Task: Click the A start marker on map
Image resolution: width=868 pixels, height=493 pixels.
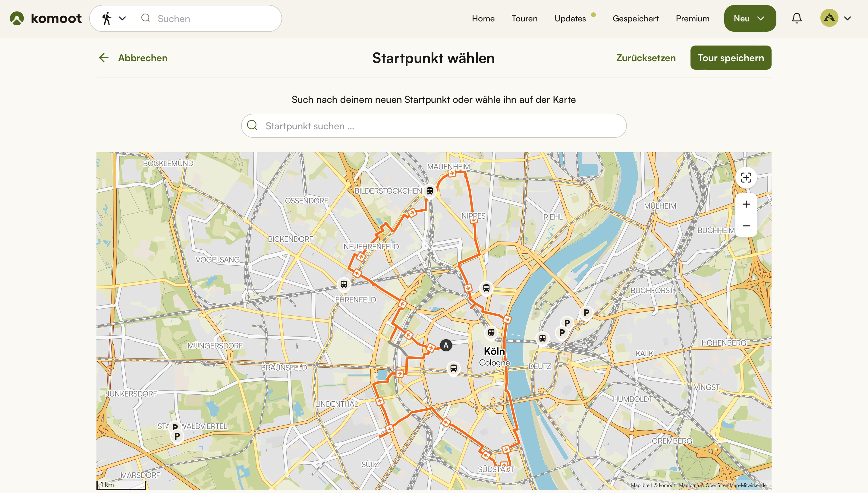Action: [x=446, y=345]
